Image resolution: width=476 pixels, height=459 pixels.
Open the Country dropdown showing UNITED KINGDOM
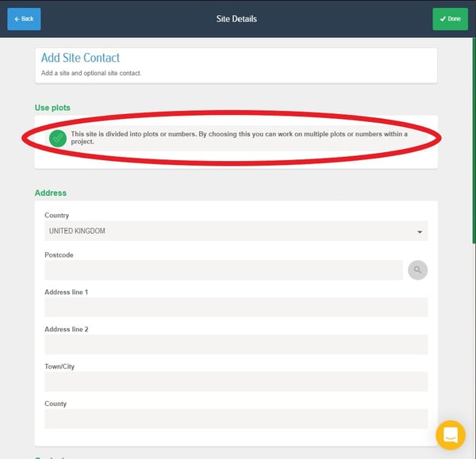point(236,231)
